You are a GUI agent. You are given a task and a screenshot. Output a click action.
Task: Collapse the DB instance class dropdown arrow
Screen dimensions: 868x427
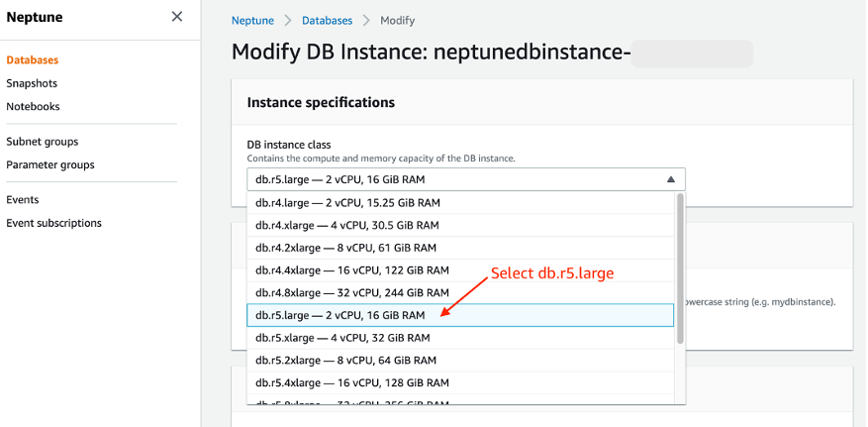point(671,179)
